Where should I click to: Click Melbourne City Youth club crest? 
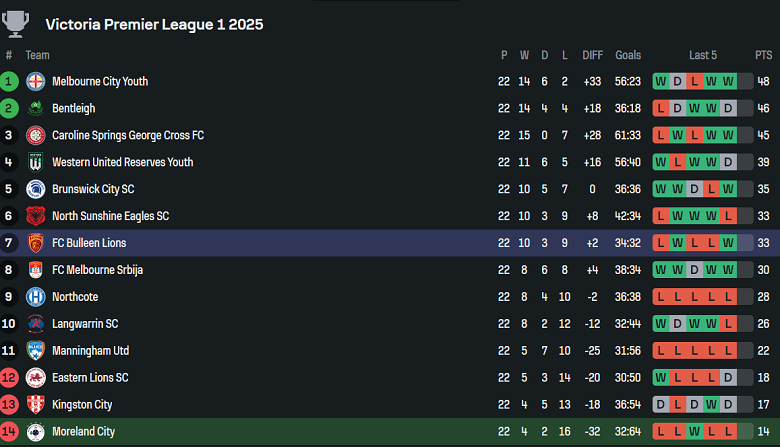tap(36, 81)
